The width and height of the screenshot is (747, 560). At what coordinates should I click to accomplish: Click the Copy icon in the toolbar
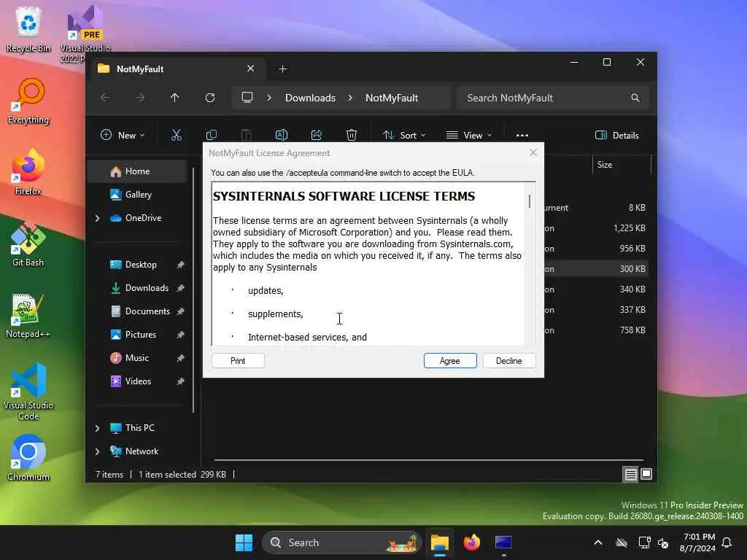211,135
